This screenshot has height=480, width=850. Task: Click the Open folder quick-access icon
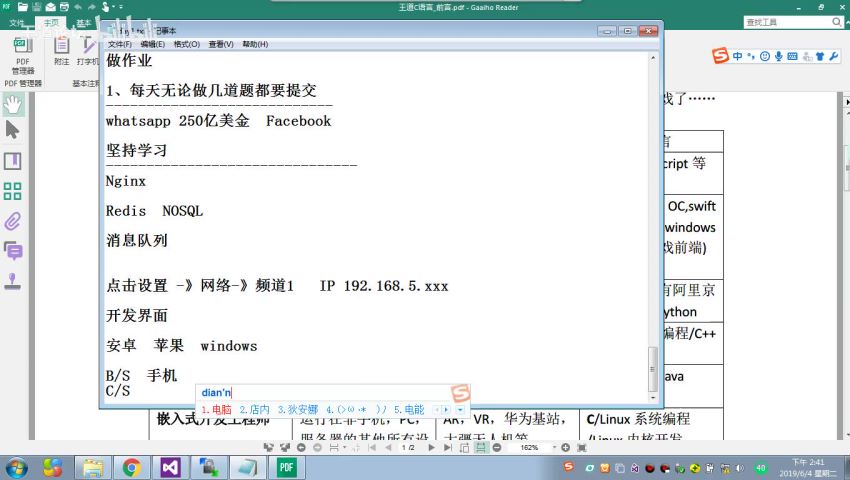23,7
